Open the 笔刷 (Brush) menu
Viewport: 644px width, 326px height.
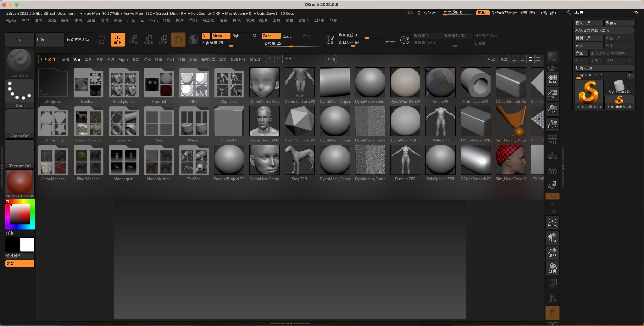(x=25, y=20)
